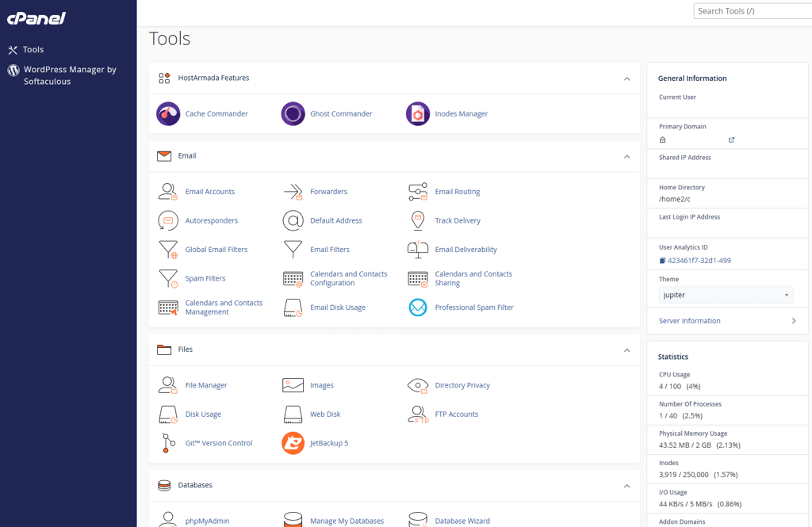
Task: Open the Disk Usage drive icon
Action: 168,414
